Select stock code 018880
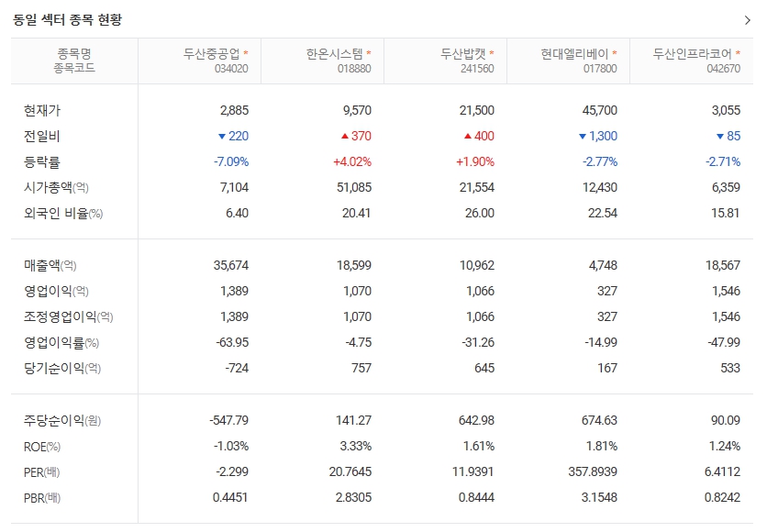 click(x=354, y=69)
